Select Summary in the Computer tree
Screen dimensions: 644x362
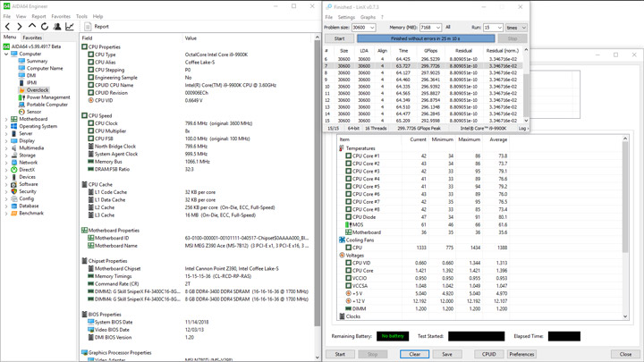[x=37, y=61]
